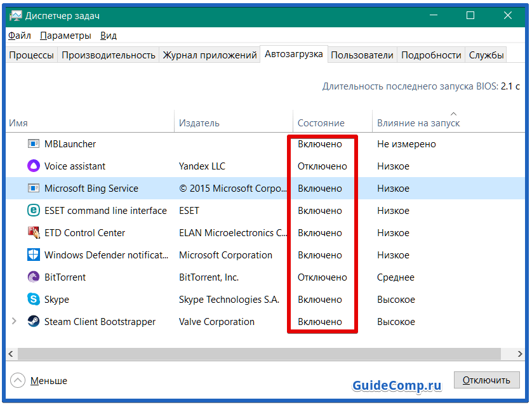Click the ESET command line interface icon

pos(34,211)
